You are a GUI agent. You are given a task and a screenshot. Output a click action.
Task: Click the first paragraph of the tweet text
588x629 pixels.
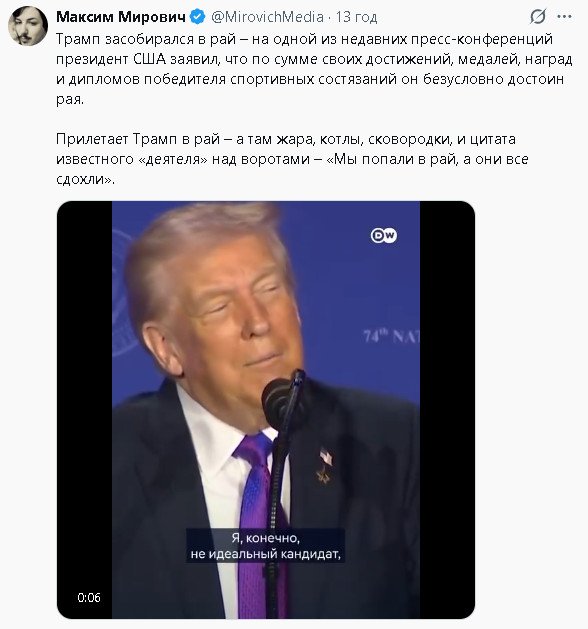(314, 69)
